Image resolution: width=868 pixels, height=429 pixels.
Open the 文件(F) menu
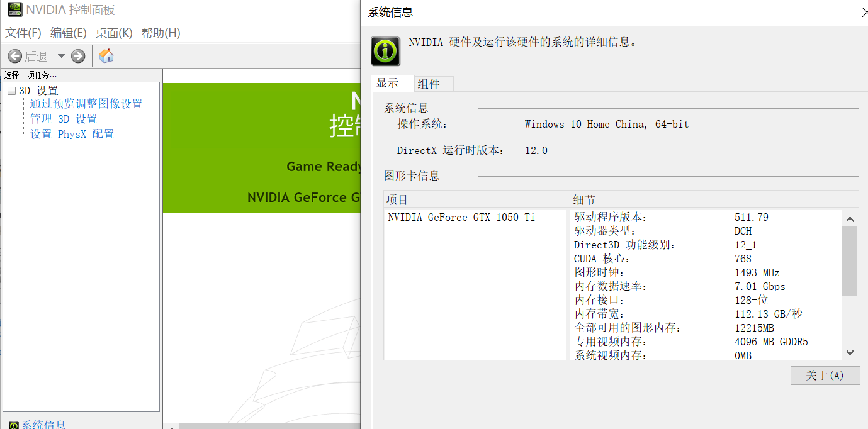[23, 33]
